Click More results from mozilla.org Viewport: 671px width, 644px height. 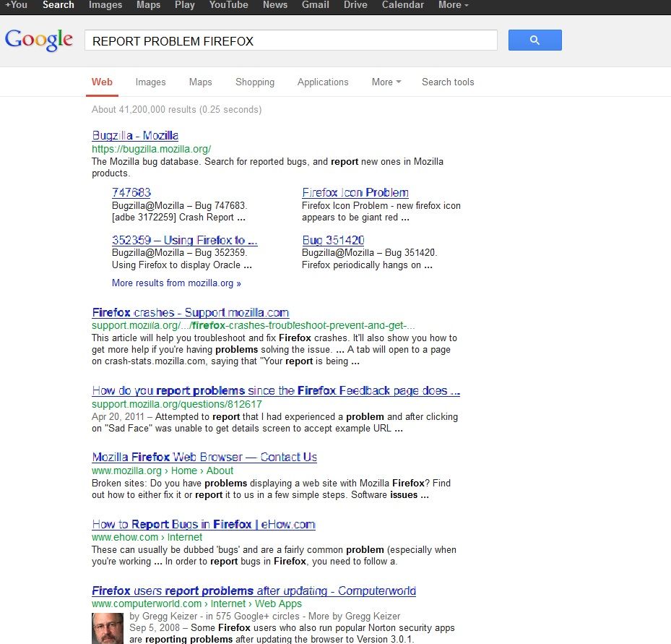tap(176, 283)
